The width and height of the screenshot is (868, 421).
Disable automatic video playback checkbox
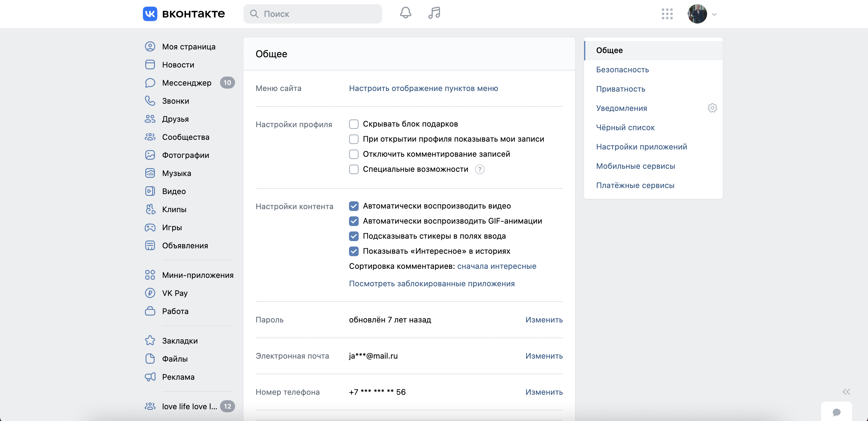(x=354, y=206)
